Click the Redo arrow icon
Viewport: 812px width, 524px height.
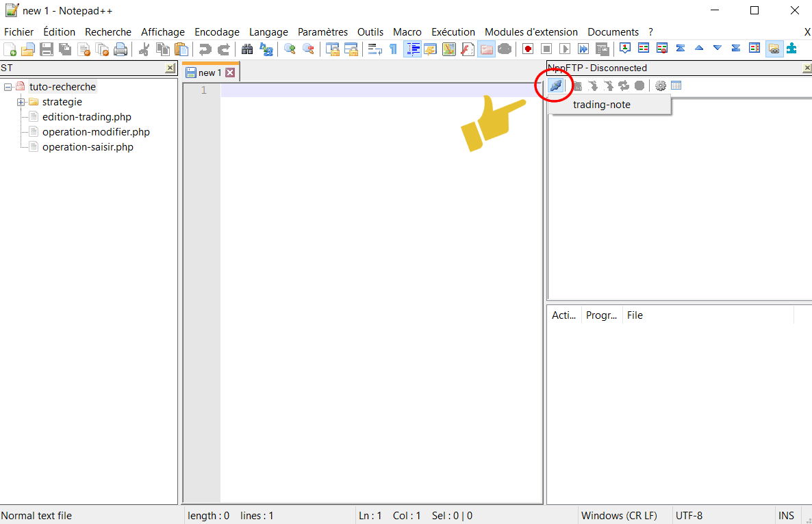pyautogui.click(x=224, y=49)
